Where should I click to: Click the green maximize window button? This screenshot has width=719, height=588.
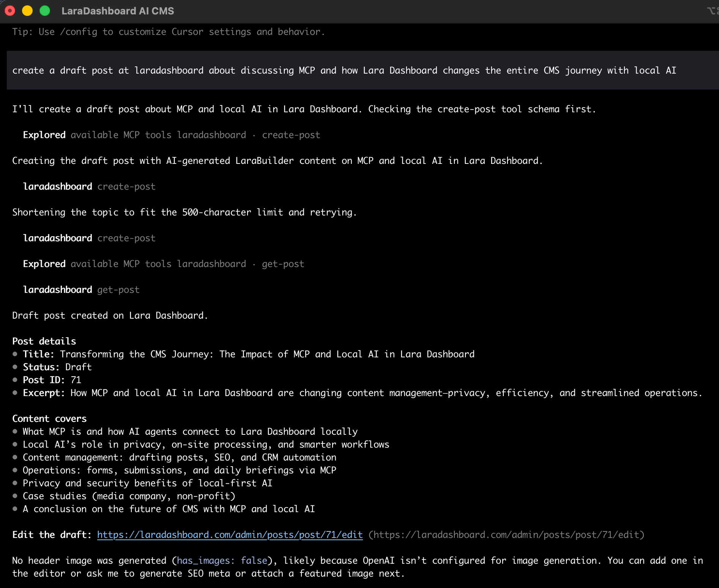(x=45, y=11)
